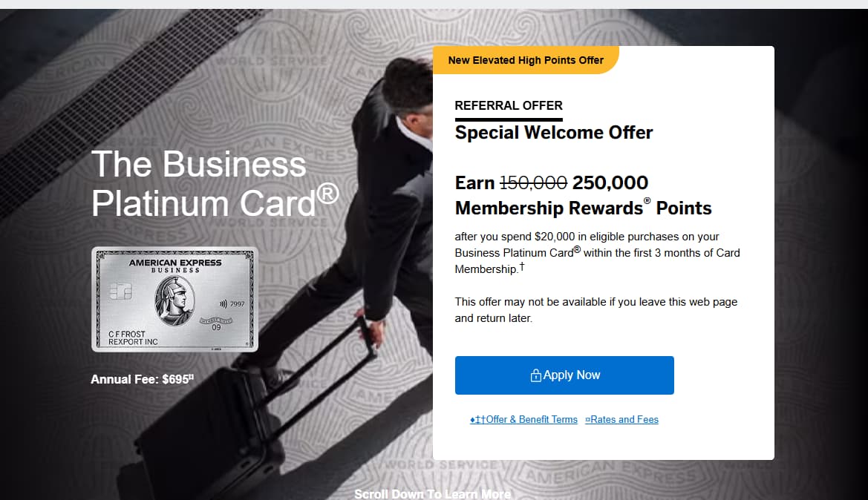
Task: Click the 250,000 points figure
Action: tap(610, 182)
